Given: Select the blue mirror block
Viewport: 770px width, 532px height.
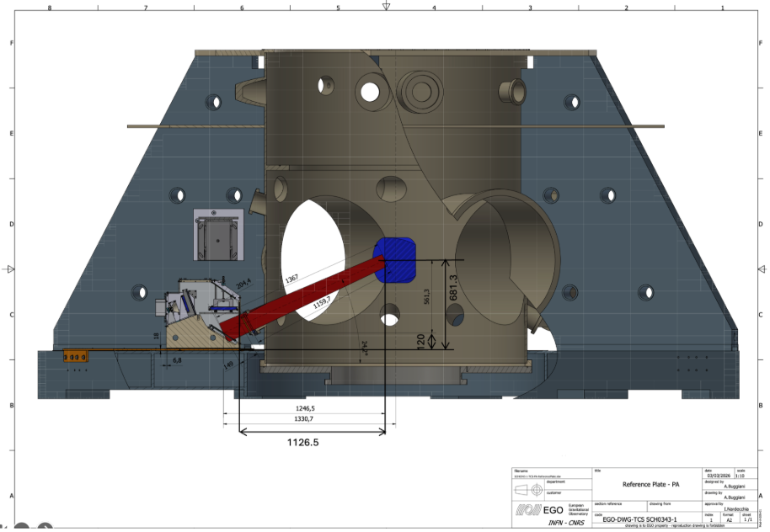Looking at the screenshot, I should (395, 259).
